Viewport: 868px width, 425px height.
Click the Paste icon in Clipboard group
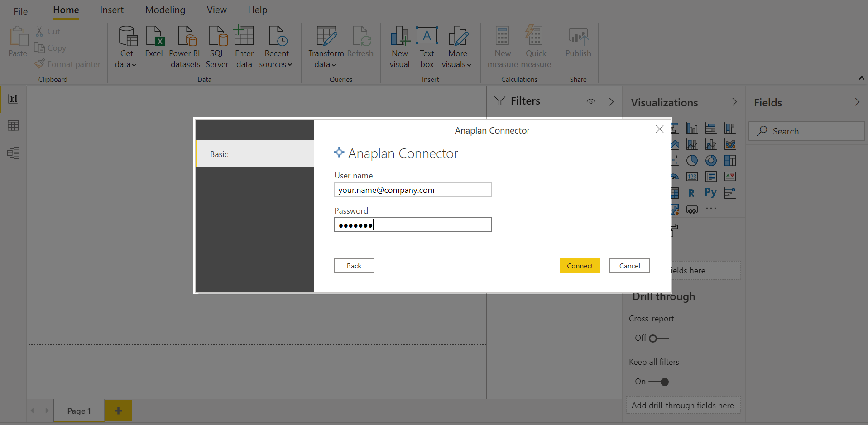coord(19,36)
